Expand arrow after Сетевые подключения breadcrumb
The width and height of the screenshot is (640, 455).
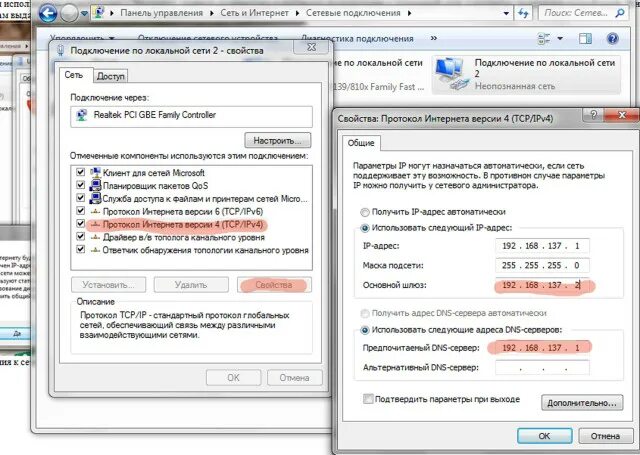409,13
